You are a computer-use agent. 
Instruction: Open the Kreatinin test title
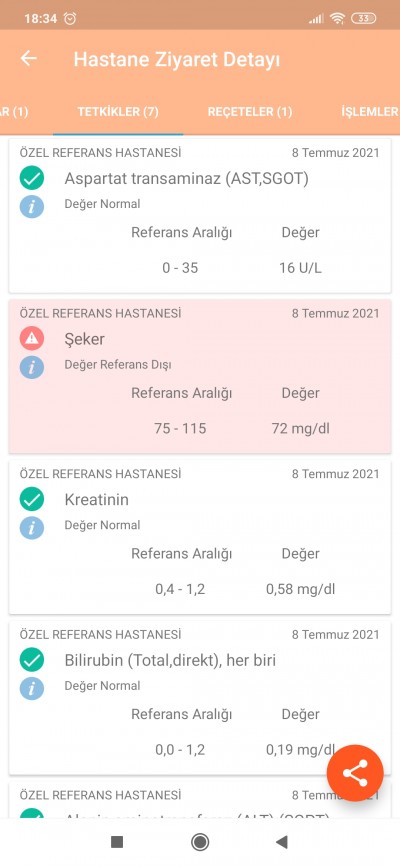coord(97,499)
